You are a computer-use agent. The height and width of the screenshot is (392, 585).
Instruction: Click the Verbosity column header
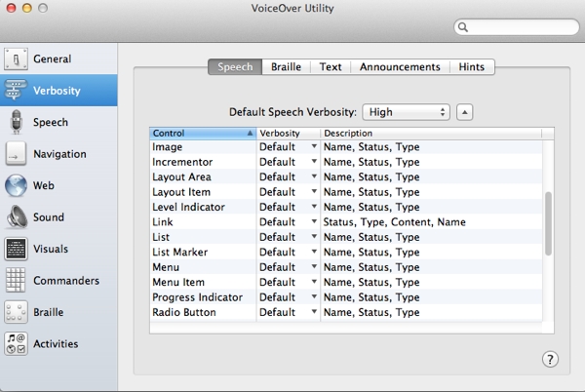tap(288, 134)
